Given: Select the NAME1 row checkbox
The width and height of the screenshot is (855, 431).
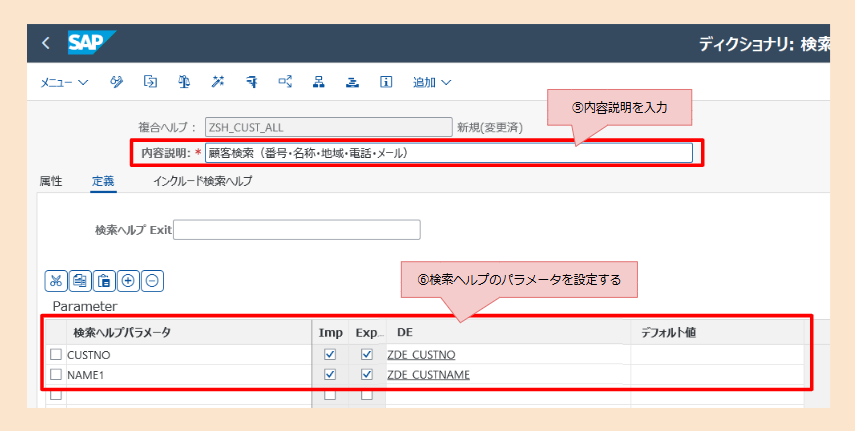Looking at the screenshot, I should (x=56, y=375).
